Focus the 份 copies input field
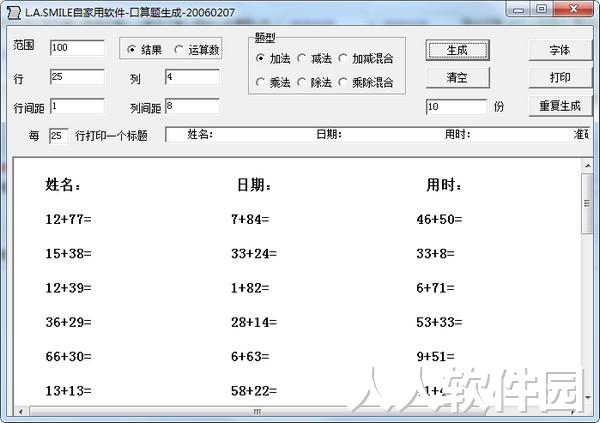The height and width of the screenshot is (423, 600). [457, 107]
